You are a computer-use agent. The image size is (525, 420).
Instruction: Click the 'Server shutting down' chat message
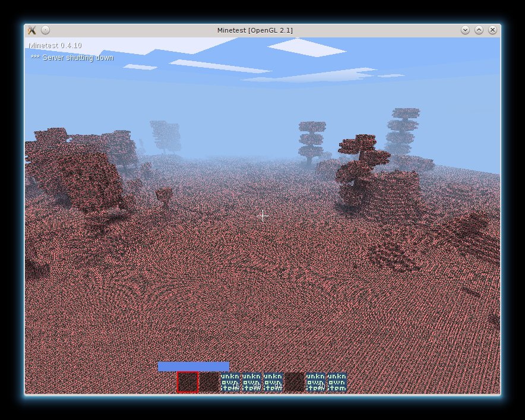pyautogui.click(x=72, y=58)
